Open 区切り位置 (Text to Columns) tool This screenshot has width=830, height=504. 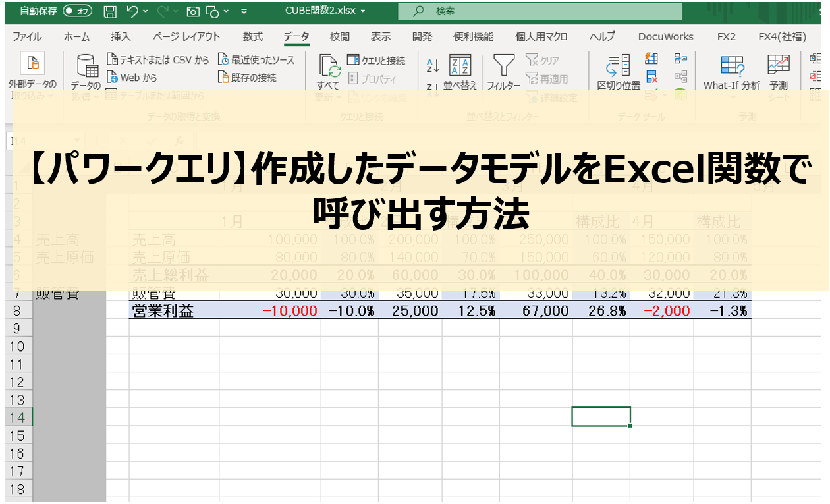(617, 69)
